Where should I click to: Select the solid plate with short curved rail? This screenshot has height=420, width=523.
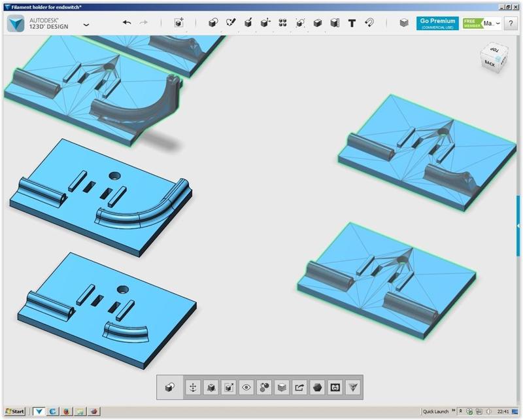tap(107, 312)
